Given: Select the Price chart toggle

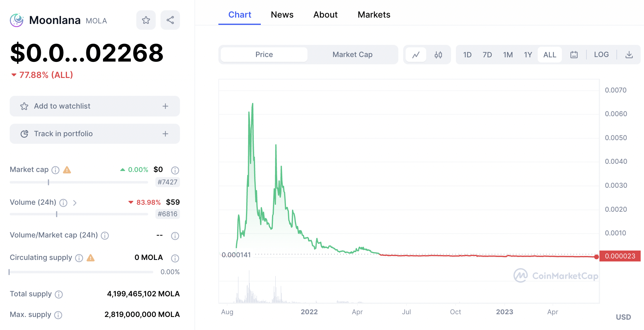Looking at the screenshot, I should coord(264,55).
